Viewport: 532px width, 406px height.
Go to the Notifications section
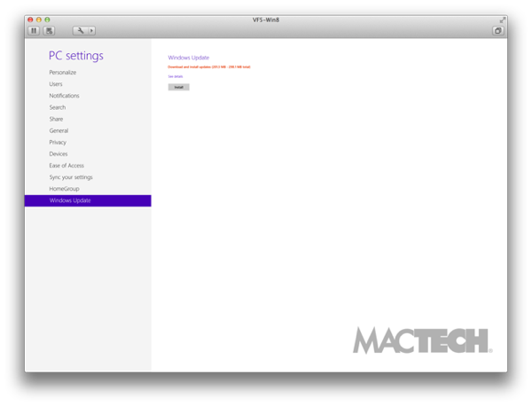[x=64, y=96]
